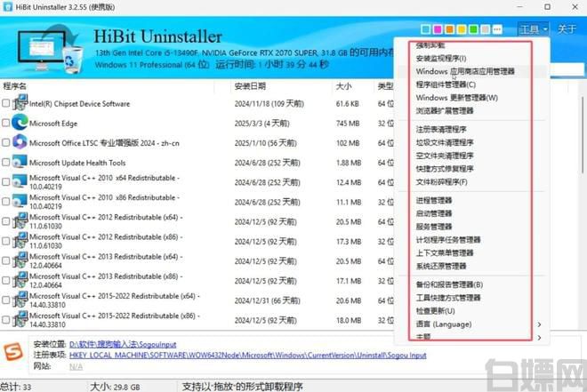Screen dimensions: 587x392
Task: Check the Microsoft Update Health Tools checkbox
Action: (x=5, y=163)
